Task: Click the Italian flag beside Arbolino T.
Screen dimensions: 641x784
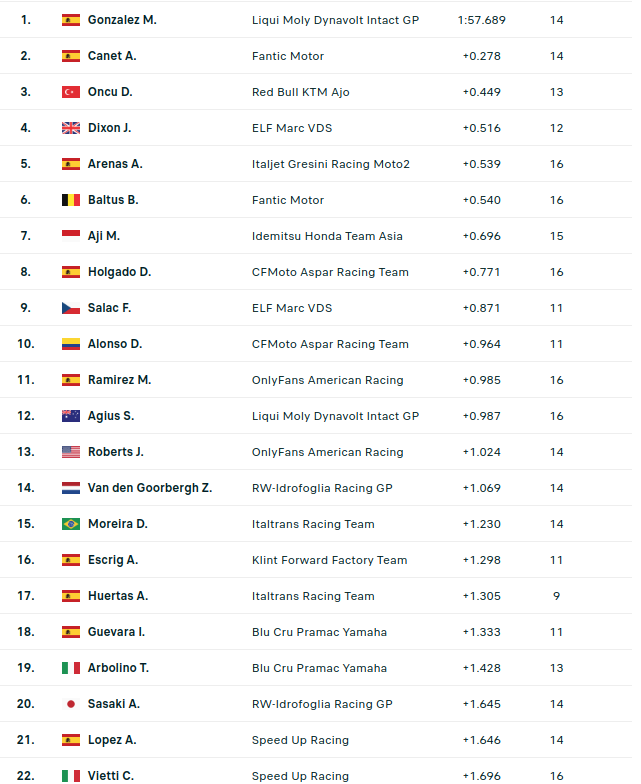Action: (x=70, y=668)
